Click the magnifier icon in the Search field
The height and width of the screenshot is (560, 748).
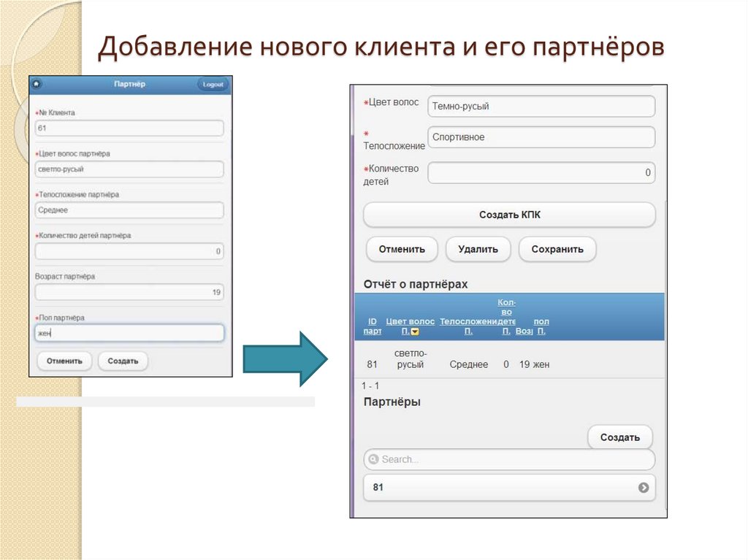[373, 459]
